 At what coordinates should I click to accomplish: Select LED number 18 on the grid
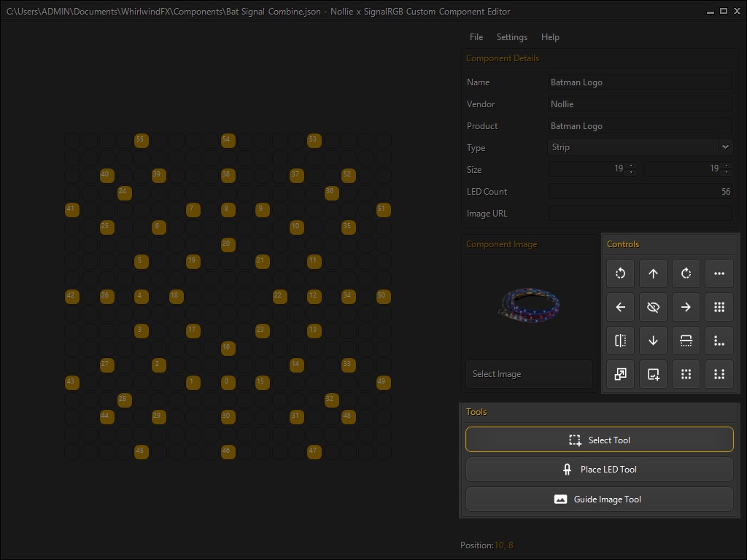177,296
